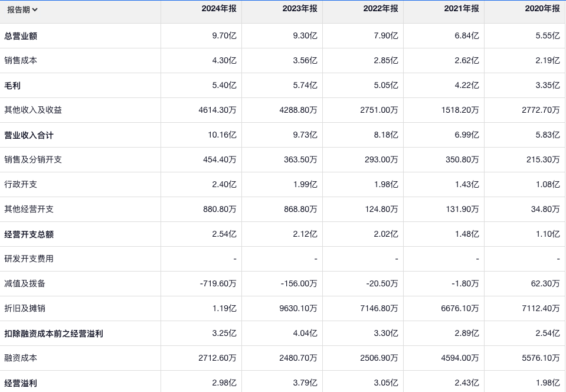This screenshot has height=392, width=566.
Task: Click the 扣除融资成本前之经营溢利 row label
Action: [x=54, y=334]
